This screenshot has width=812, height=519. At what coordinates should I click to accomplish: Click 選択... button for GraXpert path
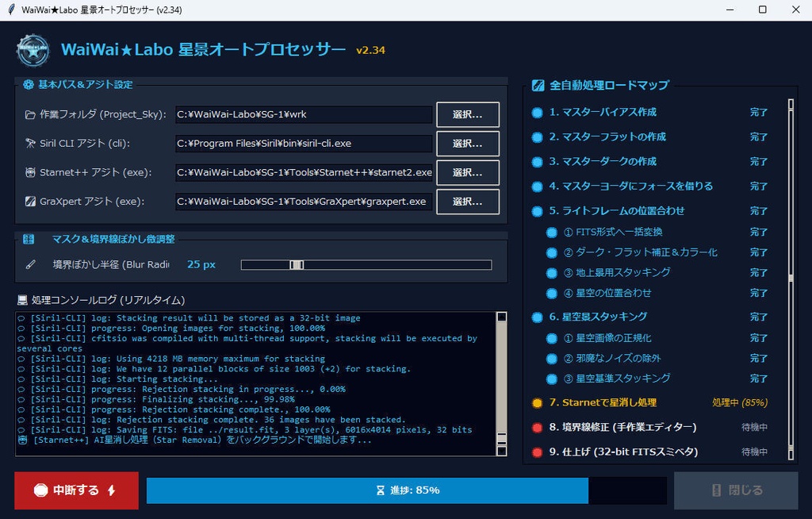(x=468, y=202)
